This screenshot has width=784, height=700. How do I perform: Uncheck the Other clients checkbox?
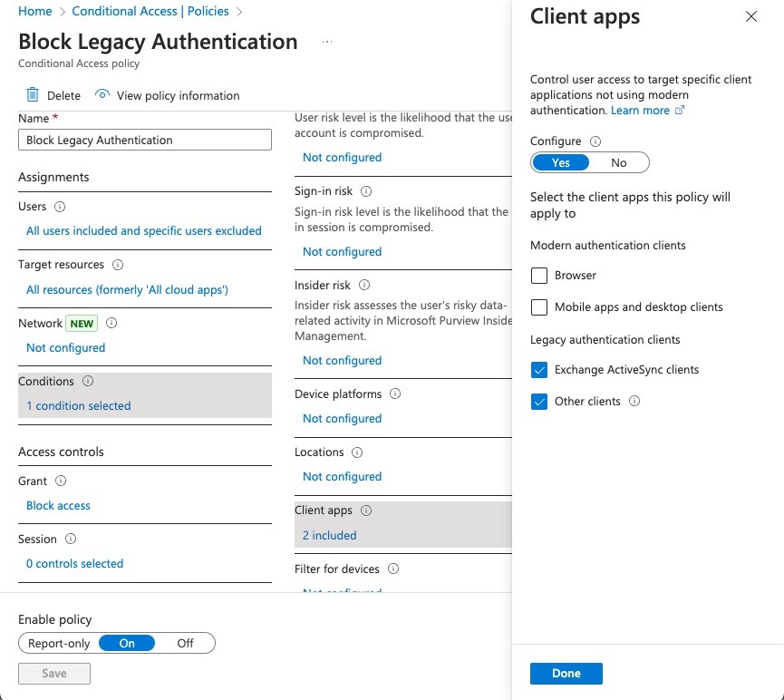click(539, 402)
